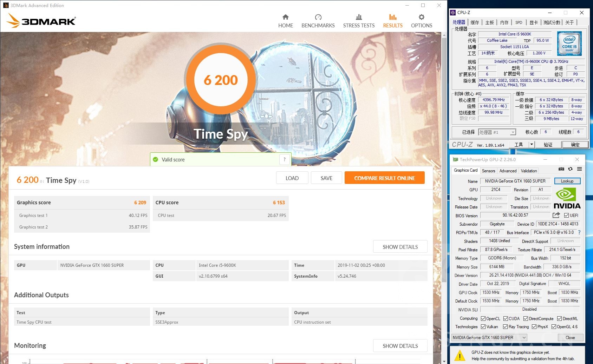Image resolution: width=593 pixels, height=364 pixels.
Task: Click the NVIDIA logo in GPU-Z
Action: pos(567,199)
